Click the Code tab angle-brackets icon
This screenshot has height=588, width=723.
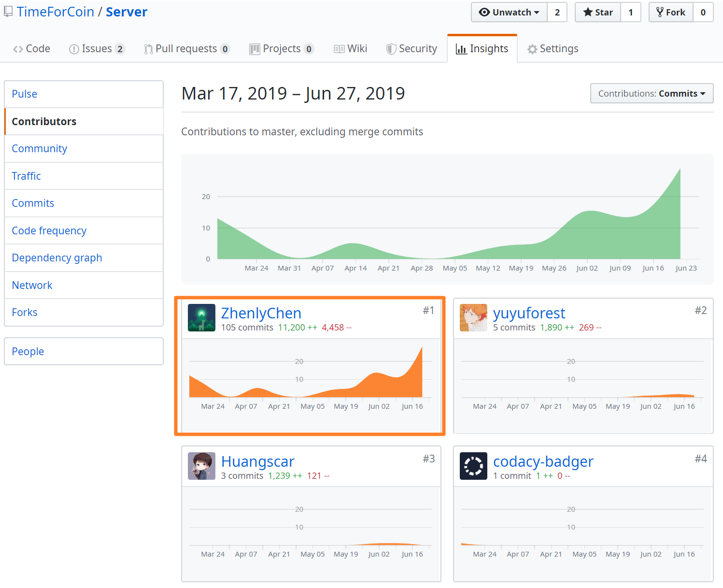click(18, 49)
